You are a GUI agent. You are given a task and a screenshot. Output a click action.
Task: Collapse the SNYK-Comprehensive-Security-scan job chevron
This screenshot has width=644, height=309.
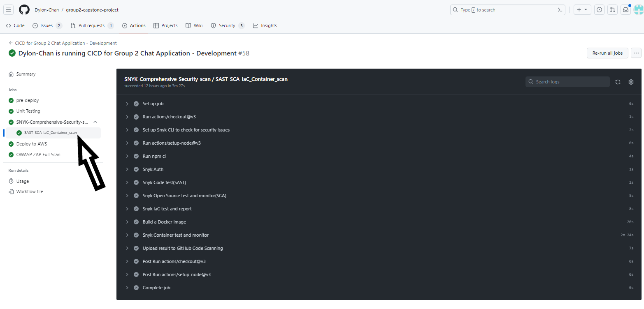(x=95, y=122)
